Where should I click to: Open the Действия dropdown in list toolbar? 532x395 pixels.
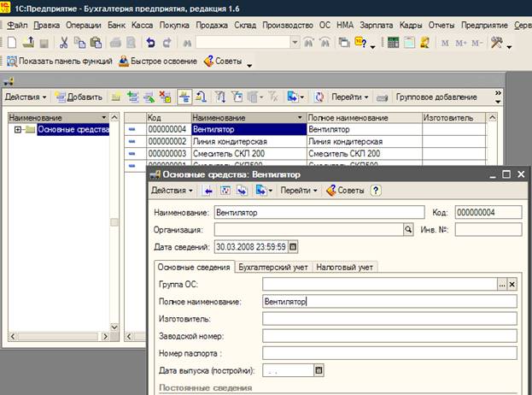click(x=26, y=97)
